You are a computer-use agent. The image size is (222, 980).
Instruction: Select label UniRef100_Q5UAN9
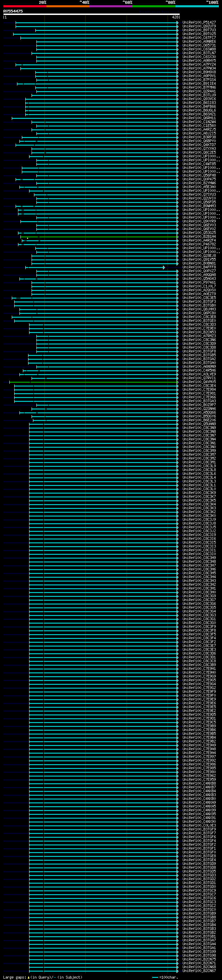coord(199,424)
